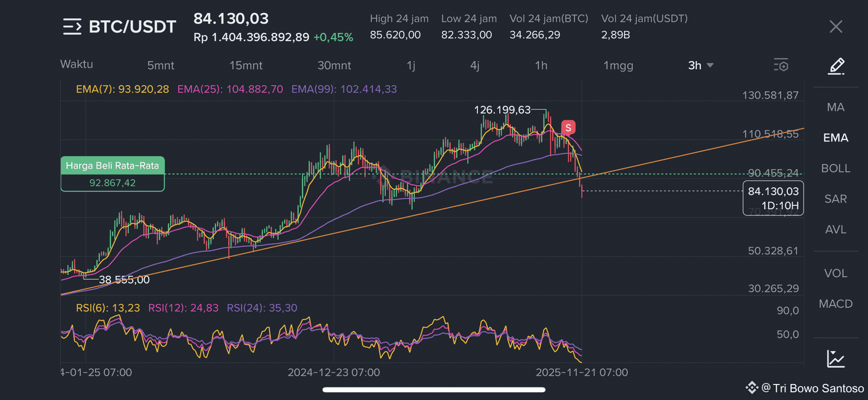Screen dimensions: 868x400
Task: Open the trading pair list menu icon
Action: [x=72, y=27]
